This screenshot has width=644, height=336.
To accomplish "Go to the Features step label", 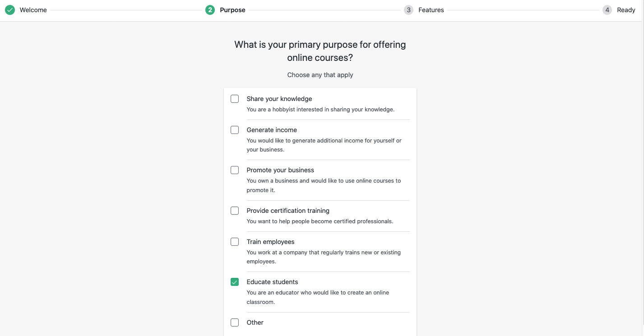I will coord(431,10).
